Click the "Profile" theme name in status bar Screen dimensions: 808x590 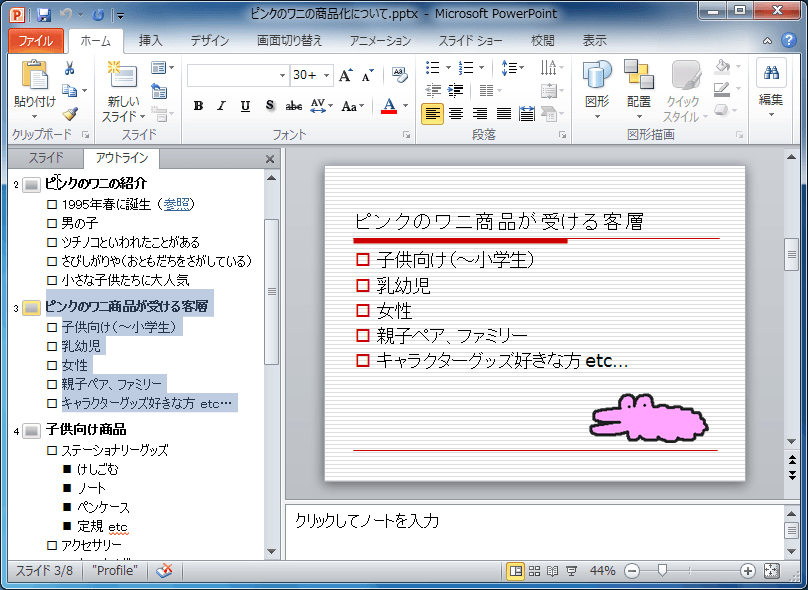pos(115,570)
